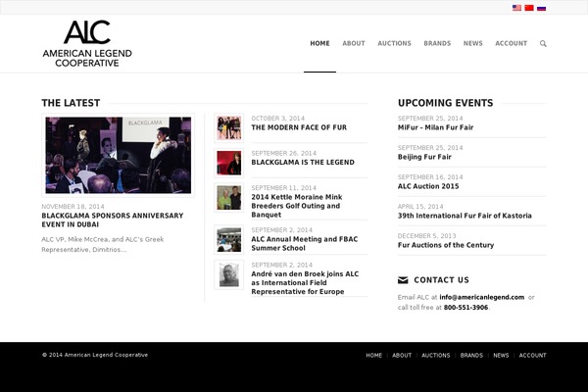This screenshot has width=588, height=392.
Task: Click footer ABOUT link
Action: (402, 355)
